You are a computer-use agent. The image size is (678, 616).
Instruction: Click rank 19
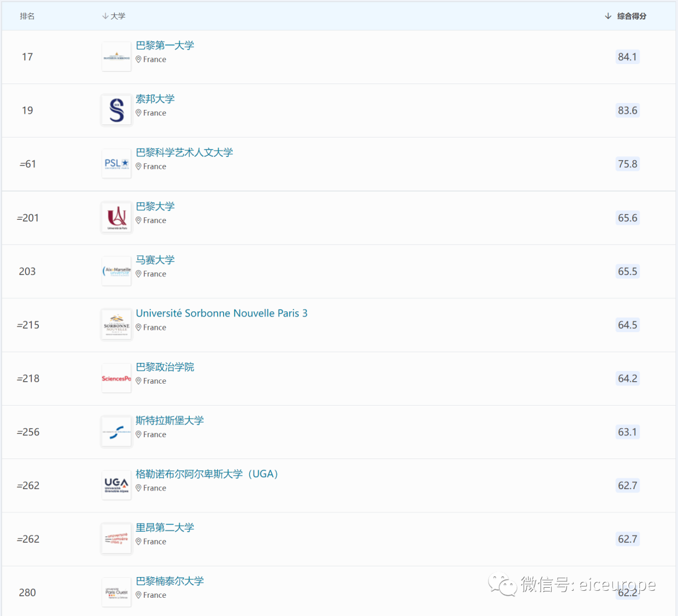pyautogui.click(x=27, y=111)
